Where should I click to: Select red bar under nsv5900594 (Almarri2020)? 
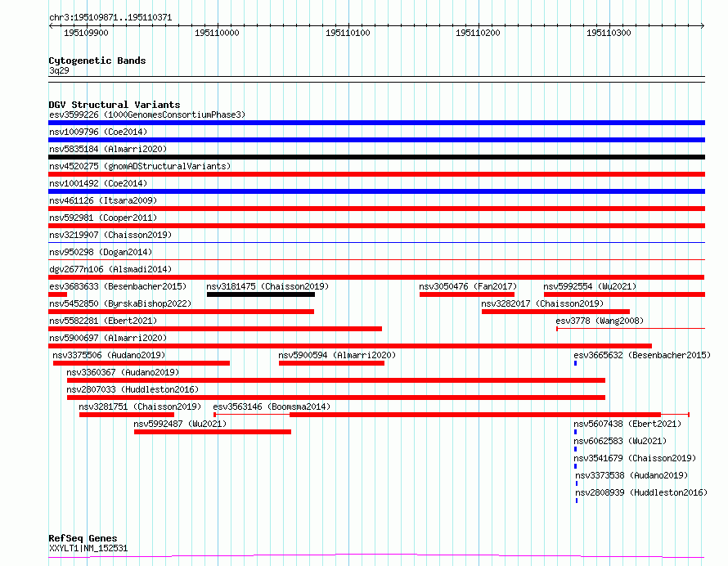click(x=331, y=363)
